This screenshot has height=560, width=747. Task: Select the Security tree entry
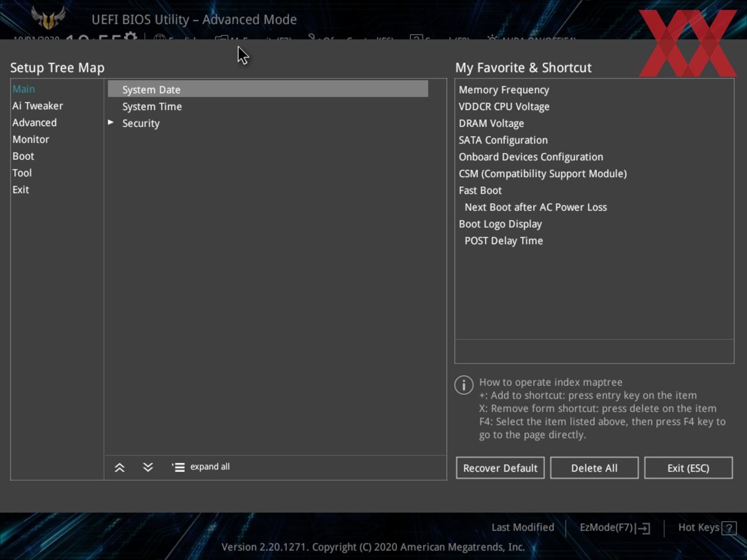141,124
